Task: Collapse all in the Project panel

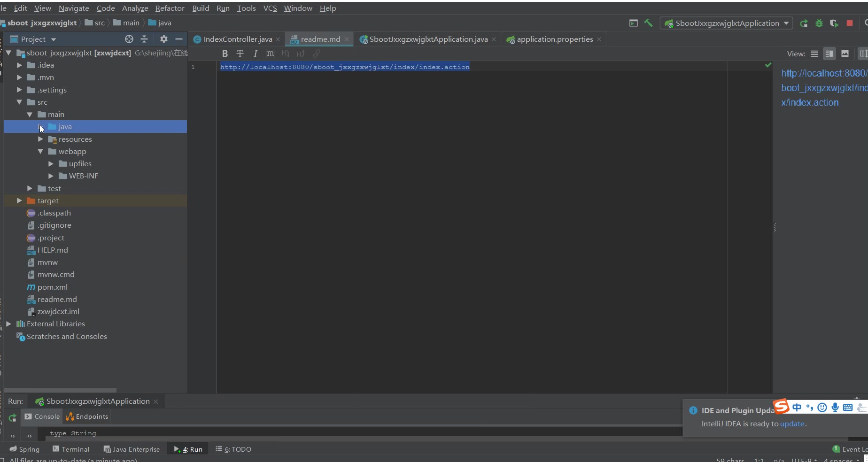Action: click(144, 39)
